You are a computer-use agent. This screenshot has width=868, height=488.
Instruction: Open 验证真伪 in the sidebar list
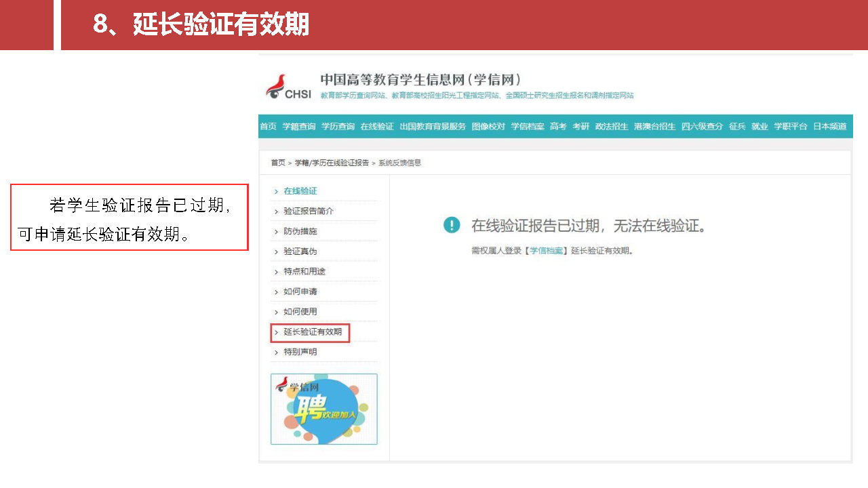[300, 251]
